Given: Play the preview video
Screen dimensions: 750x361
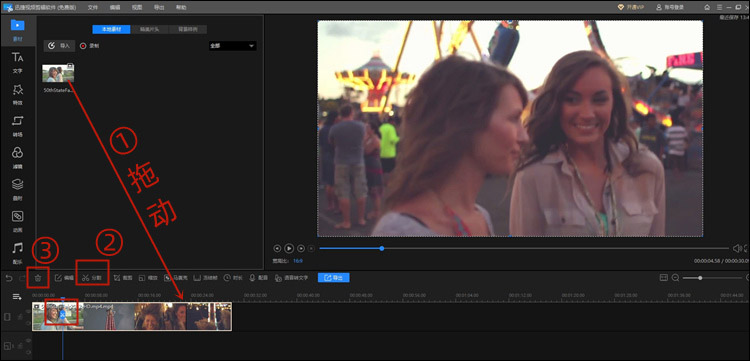Looking at the screenshot, I should click(289, 248).
